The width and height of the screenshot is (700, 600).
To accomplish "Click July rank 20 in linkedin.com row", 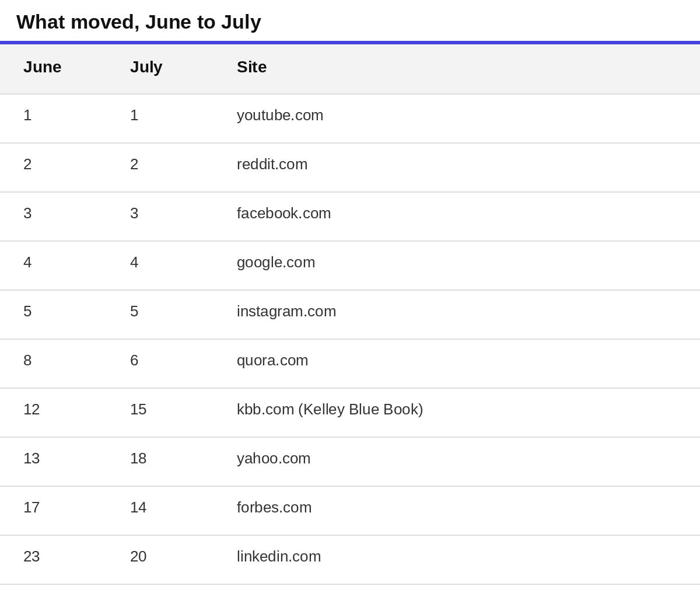I will (x=138, y=557).
